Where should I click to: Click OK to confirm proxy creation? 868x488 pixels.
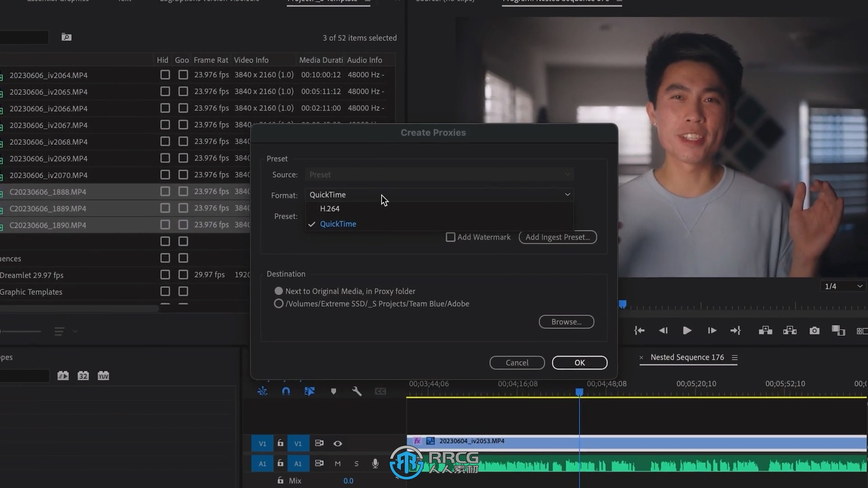pos(580,362)
